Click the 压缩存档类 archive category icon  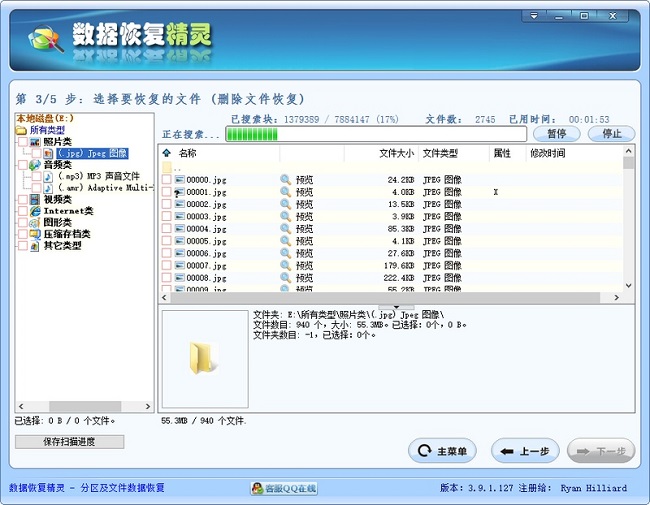pos(35,234)
